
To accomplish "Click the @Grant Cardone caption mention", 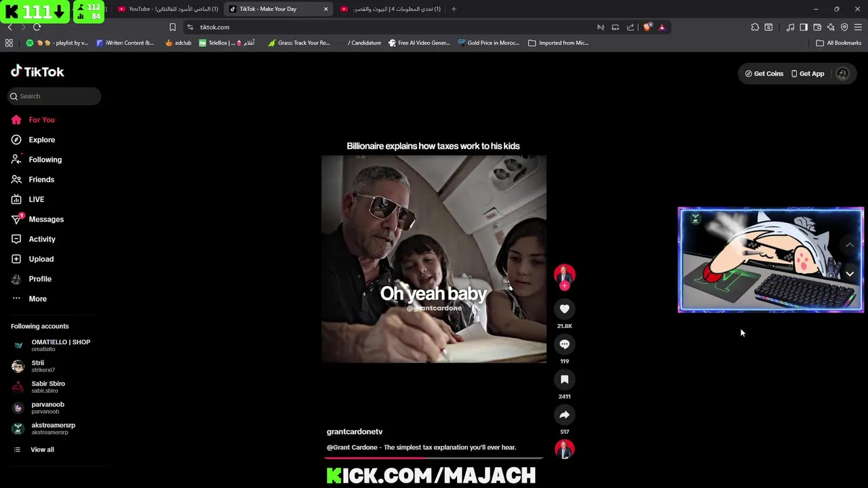I will (x=353, y=447).
